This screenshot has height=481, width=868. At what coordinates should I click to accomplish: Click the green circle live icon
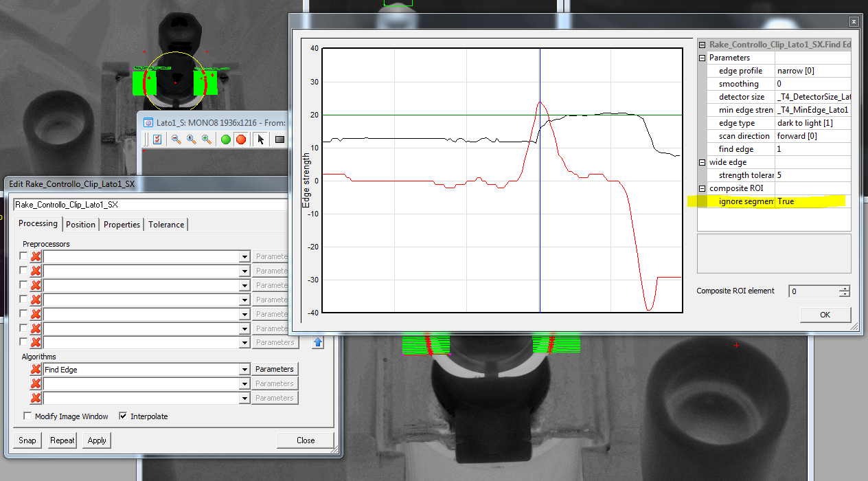[x=226, y=139]
